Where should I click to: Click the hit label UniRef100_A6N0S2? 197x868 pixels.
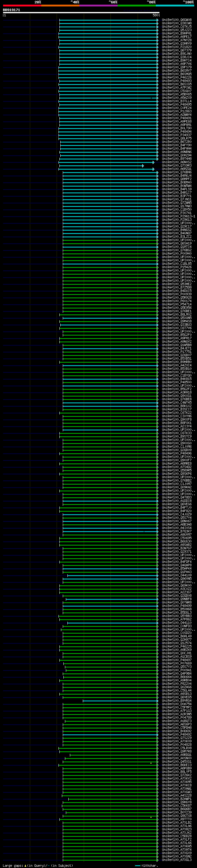(x=177, y=162)
